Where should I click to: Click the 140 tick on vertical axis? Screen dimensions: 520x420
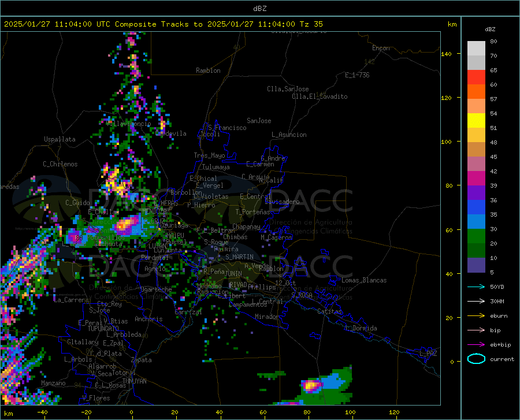446,54
